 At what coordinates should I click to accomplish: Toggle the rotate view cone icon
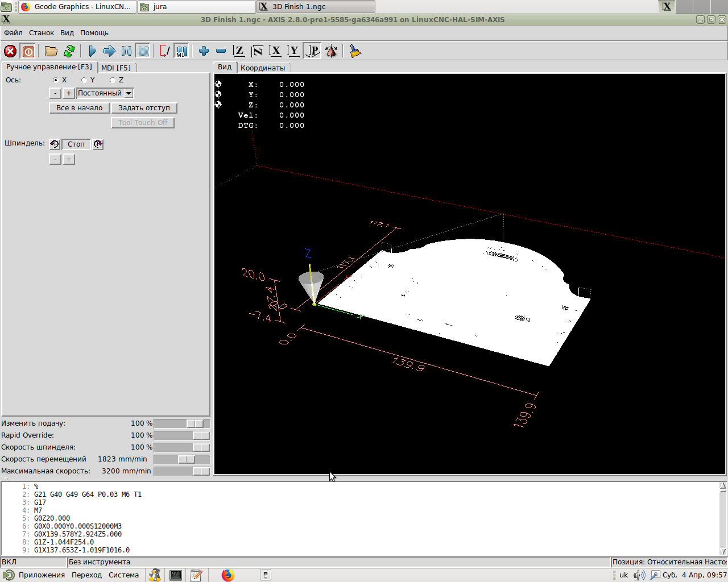coord(331,51)
